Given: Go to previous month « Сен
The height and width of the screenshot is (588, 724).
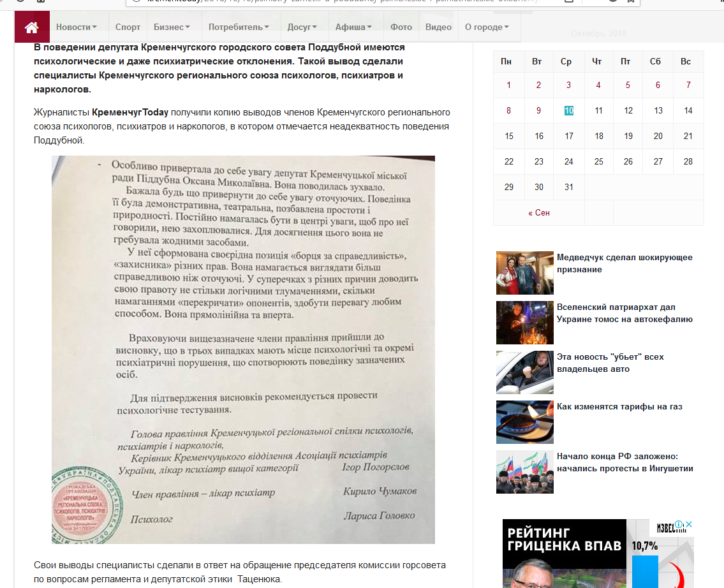Looking at the screenshot, I should tap(539, 213).
